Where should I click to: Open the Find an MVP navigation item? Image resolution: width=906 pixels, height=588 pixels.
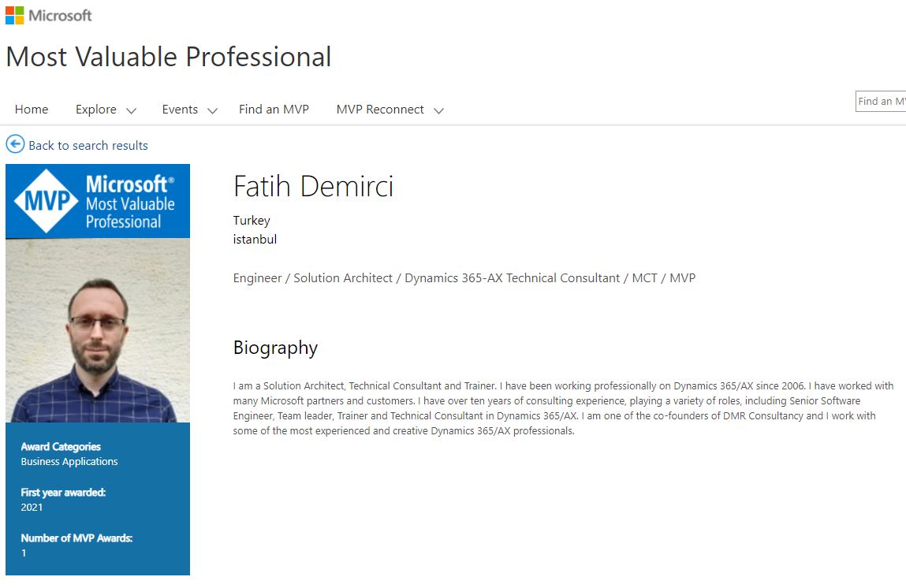click(x=274, y=110)
